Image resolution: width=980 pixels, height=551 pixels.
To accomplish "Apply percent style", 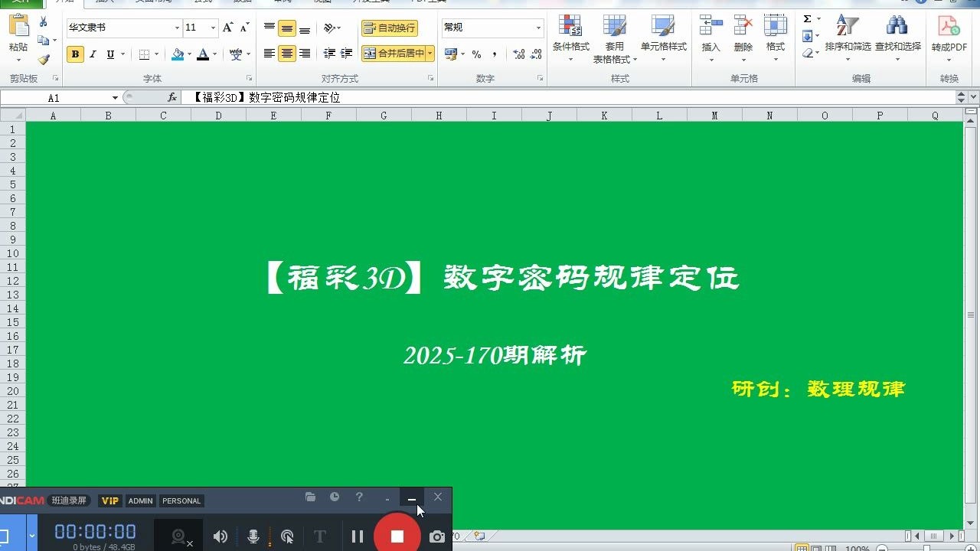I will pyautogui.click(x=476, y=54).
